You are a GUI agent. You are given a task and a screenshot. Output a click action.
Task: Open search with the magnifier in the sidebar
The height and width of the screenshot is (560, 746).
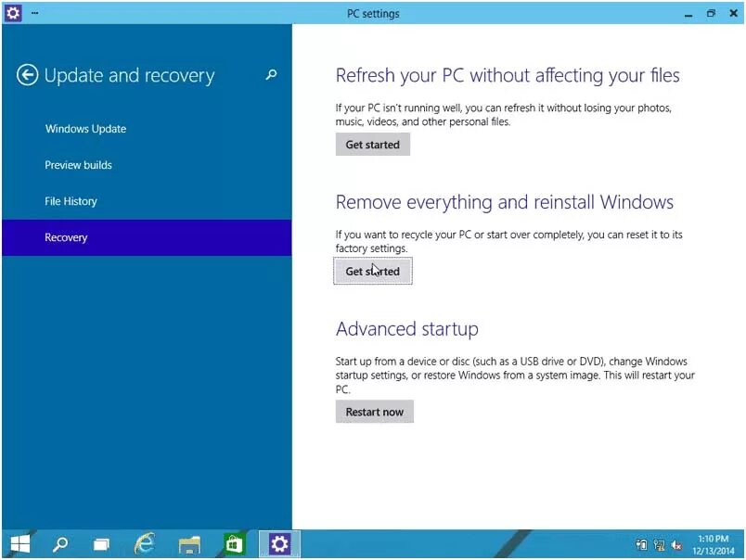click(x=271, y=74)
